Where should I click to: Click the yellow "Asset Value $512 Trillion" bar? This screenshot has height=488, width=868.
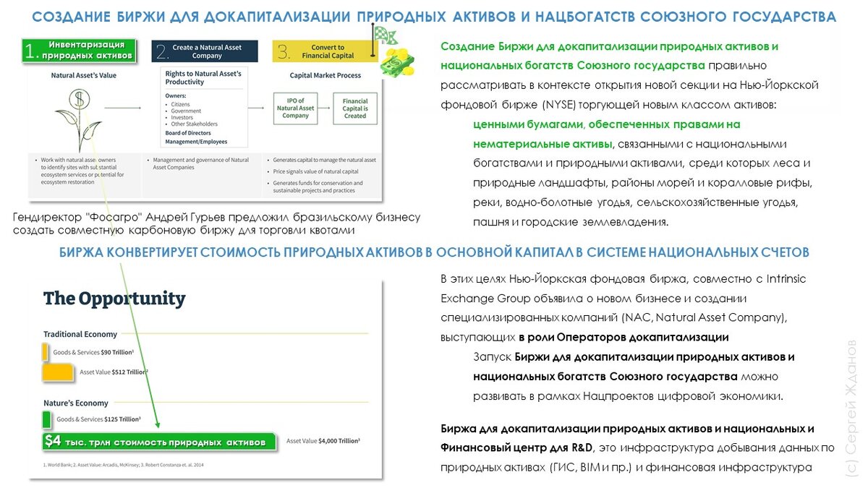(x=58, y=372)
